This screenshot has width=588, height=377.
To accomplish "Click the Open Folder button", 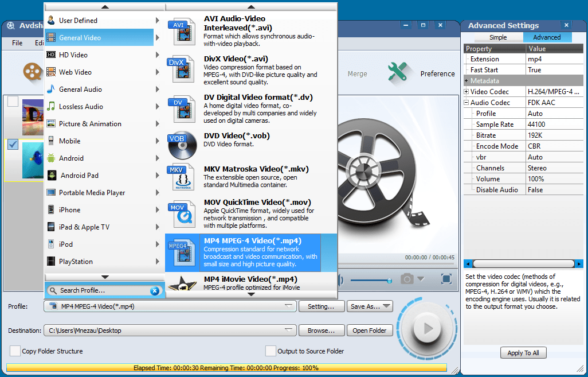I will tap(370, 330).
